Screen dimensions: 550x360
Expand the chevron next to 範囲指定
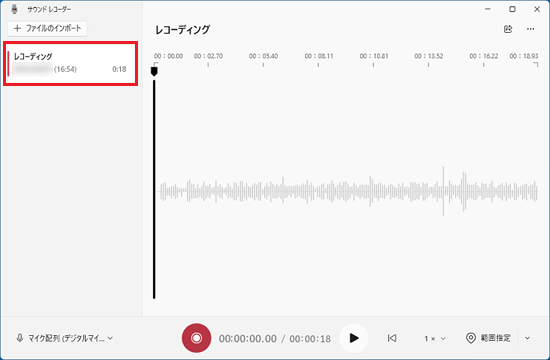(x=527, y=338)
